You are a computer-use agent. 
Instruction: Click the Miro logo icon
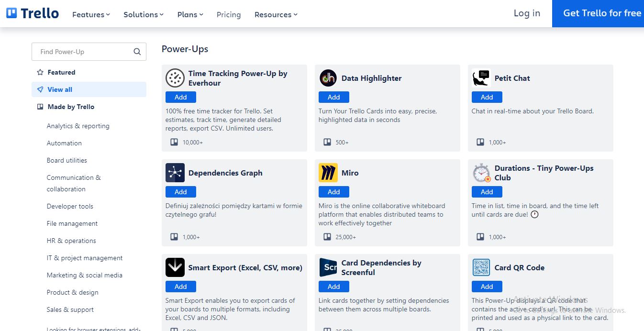[328, 173]
